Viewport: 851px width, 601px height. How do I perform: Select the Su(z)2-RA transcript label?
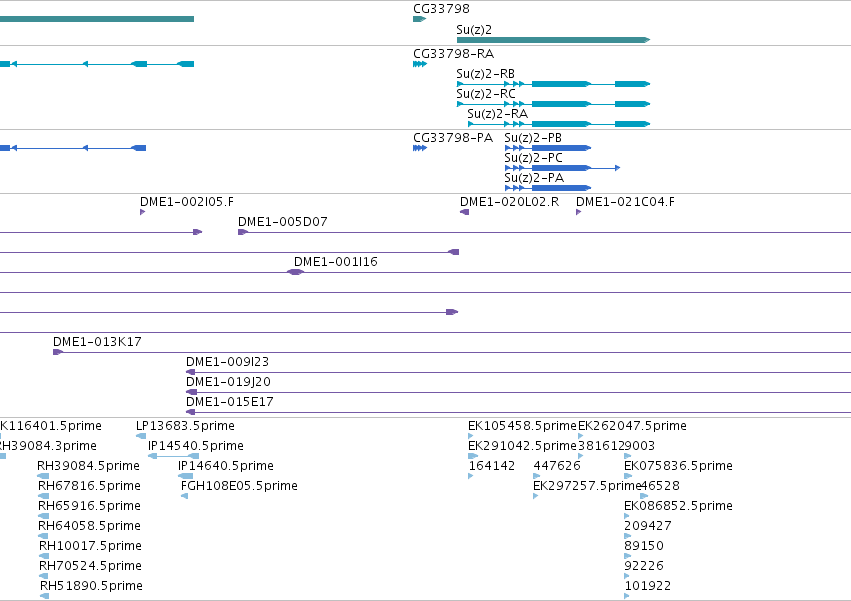click(x=498, y=114)
